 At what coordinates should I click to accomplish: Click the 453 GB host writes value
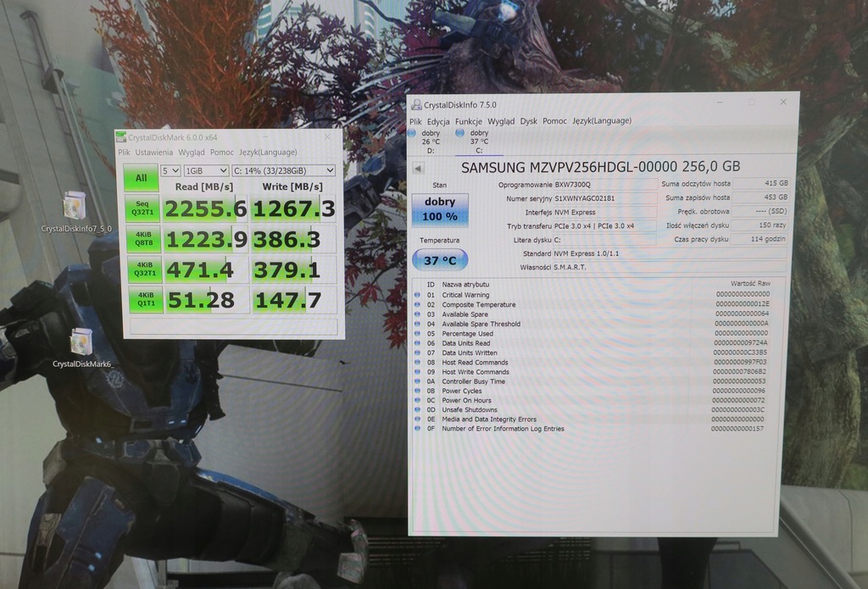(x=760, y=197)
